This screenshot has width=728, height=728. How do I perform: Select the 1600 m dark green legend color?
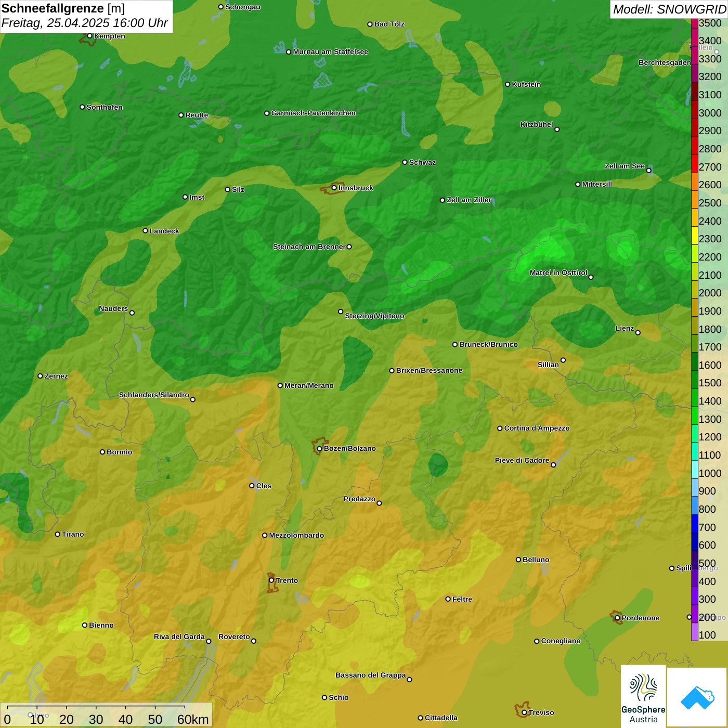pyautogui.click(x=695, y=361)
